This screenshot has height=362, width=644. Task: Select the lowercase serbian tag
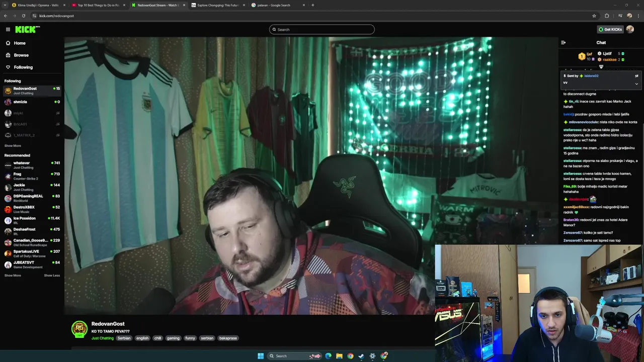[207, 338]
